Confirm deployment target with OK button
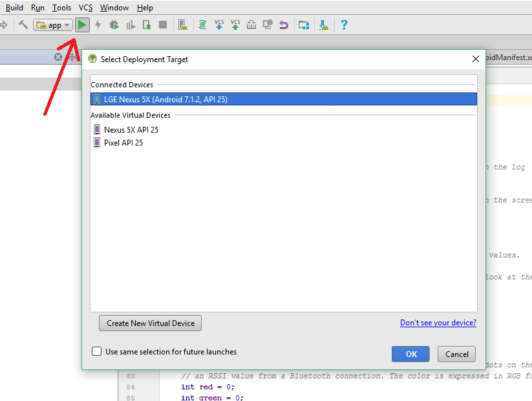The height and width of the screenshot is (401, 532). point(409,354)
